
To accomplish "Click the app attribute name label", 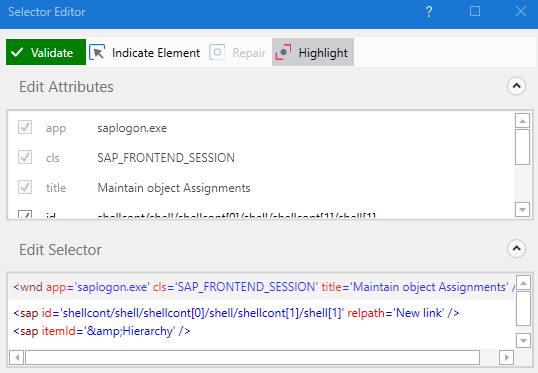I will (56, 128).
